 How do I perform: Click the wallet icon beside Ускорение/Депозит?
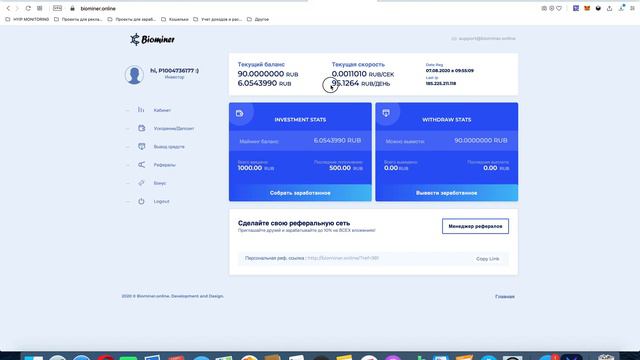[141, 128]
